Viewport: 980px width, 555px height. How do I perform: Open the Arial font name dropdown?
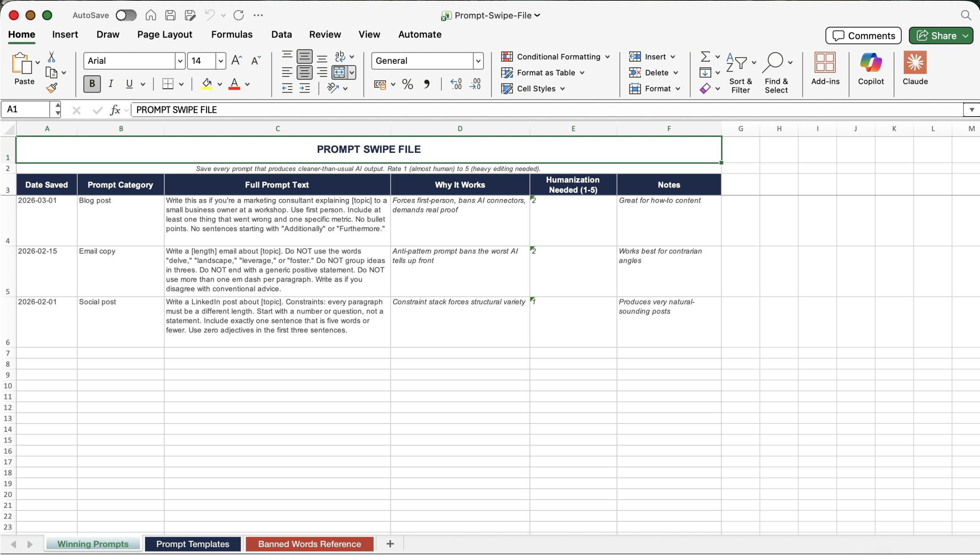[180, 61]
